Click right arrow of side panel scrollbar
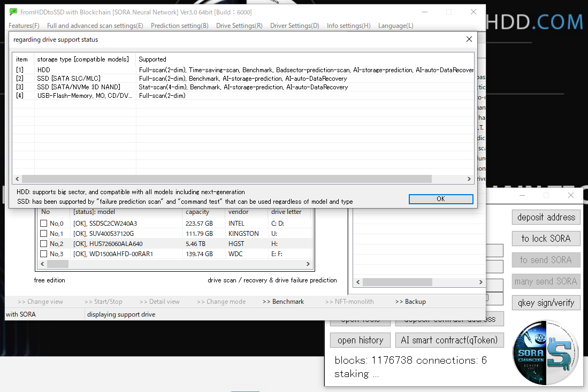This screenshot has height=392, width=588. pos(481,282)
